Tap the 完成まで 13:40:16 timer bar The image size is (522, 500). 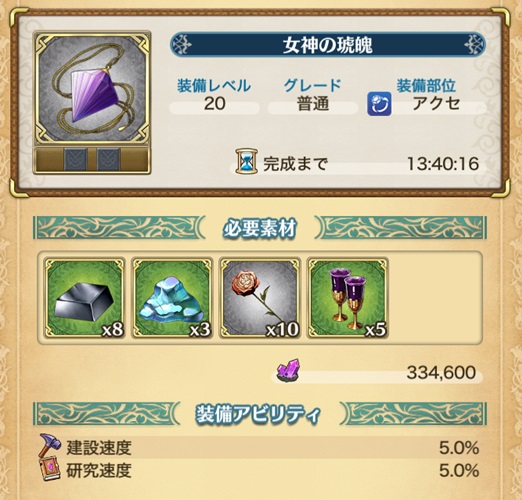click(357, 164)
